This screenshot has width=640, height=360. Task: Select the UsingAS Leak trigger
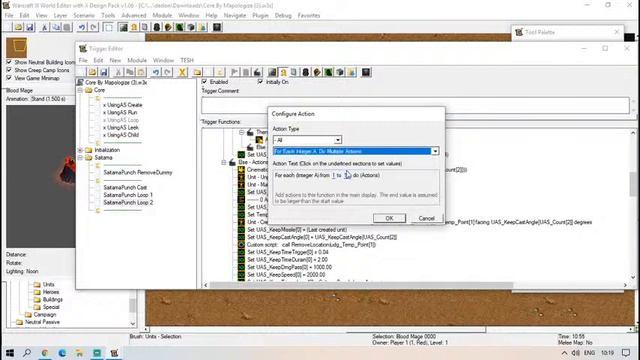point(121,127)
